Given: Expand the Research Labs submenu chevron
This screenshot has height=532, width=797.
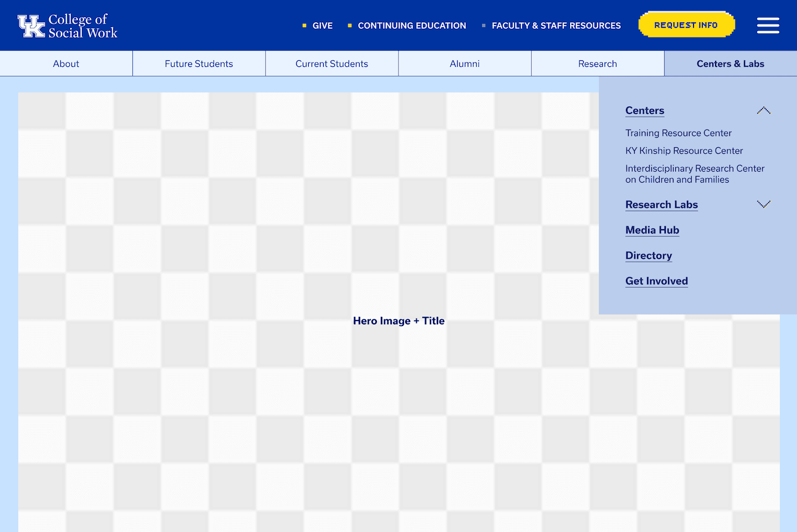Looking at the screenshot, I should tap(764, 204).
